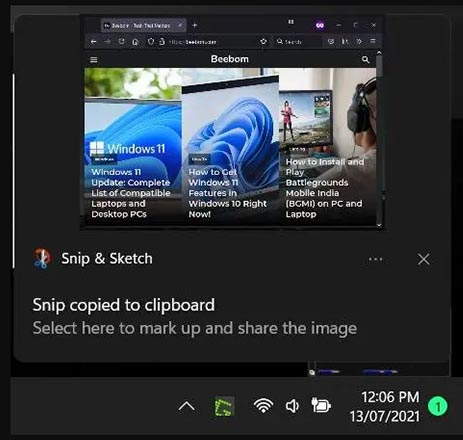
Task: Click the browser address bar
Action: (208, 42)
